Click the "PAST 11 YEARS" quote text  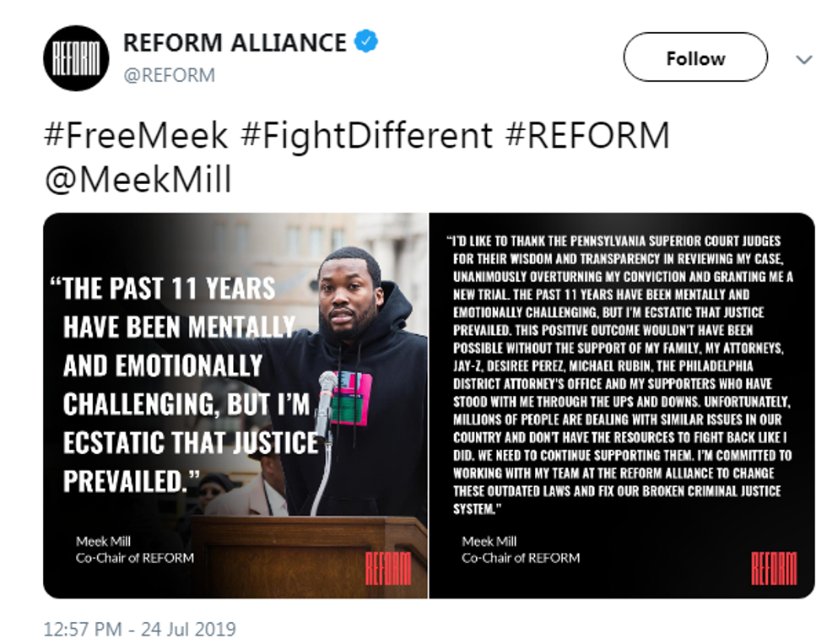[x=169, y=290]
